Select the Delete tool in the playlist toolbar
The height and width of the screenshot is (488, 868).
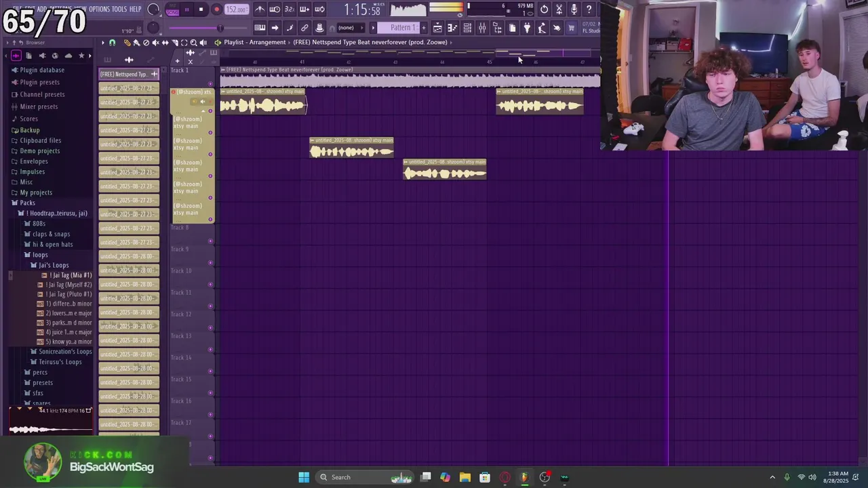[x=146, y=43]
